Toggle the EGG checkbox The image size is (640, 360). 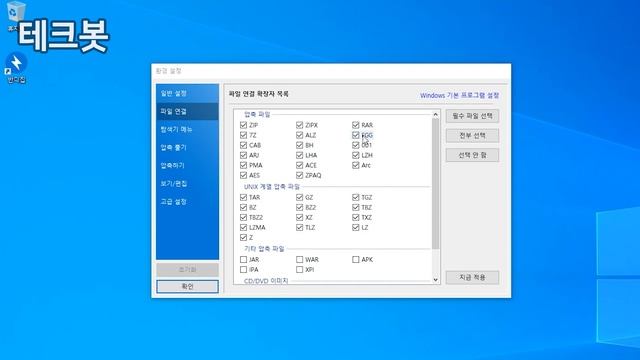[x=356, y=135]
